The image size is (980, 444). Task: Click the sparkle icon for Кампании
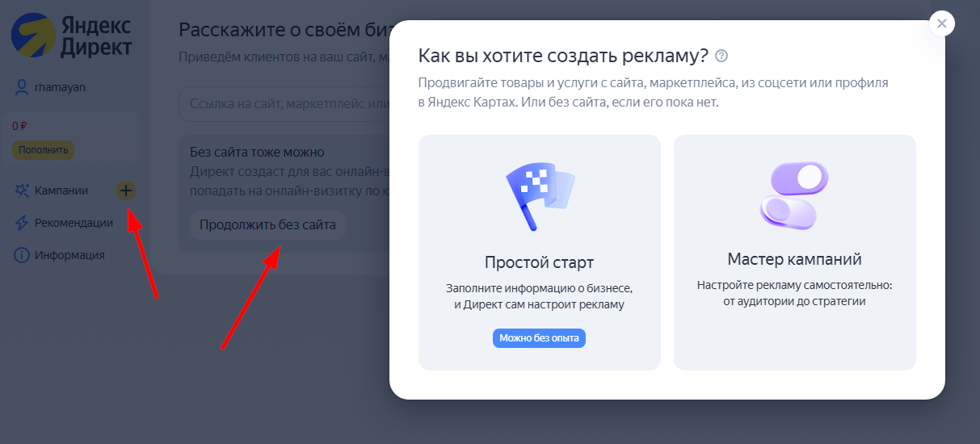(x=22, y=191)
